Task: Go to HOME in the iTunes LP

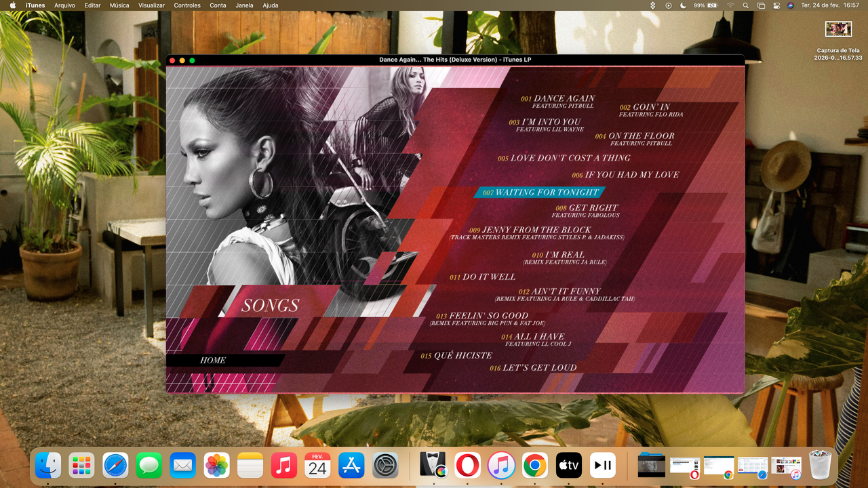Action: pos(213,361)
